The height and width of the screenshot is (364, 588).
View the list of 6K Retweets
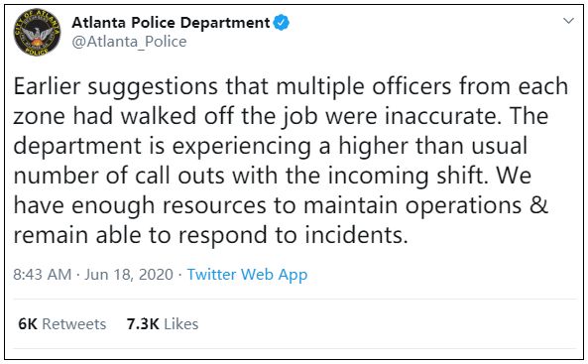(62, 324)
